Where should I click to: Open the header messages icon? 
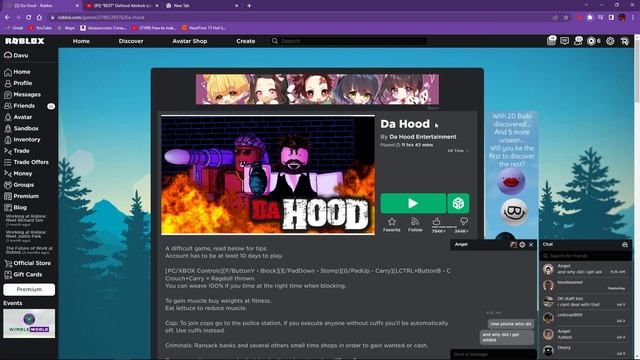pos(564,41)
